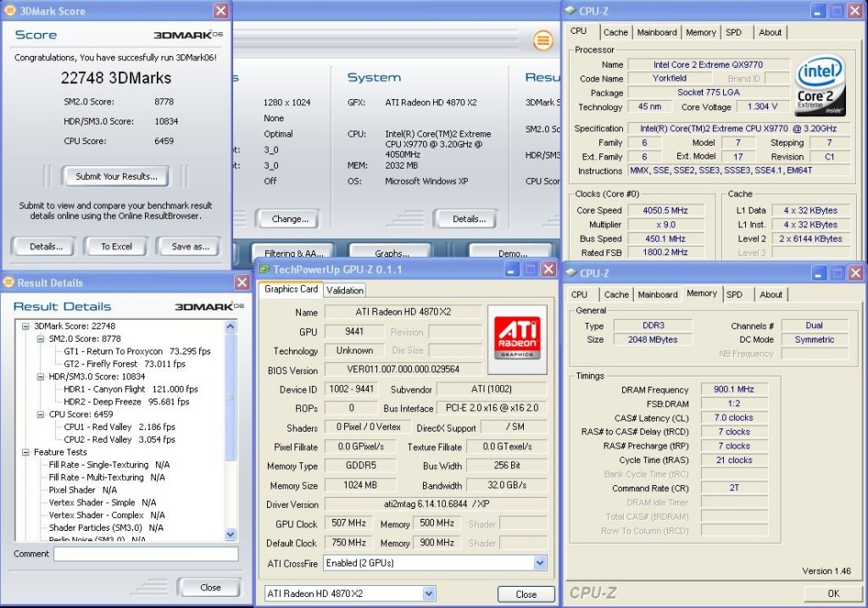Select HDR2 - Deep Freeze tree row
This screenshot has height=608, width=868.
click(126, 402)
